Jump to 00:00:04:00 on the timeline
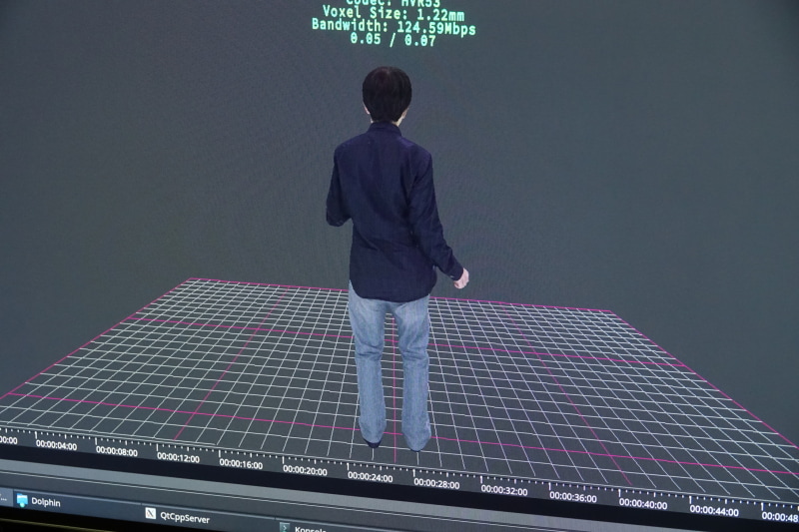Screen dimensions: 799x532 point(56,446)
